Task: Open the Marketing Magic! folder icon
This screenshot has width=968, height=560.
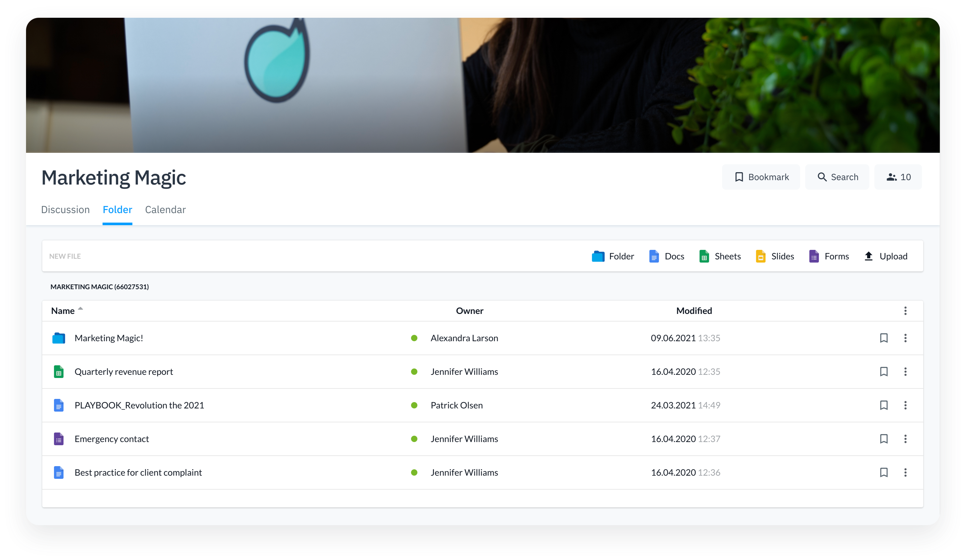Action: [59, 338]
